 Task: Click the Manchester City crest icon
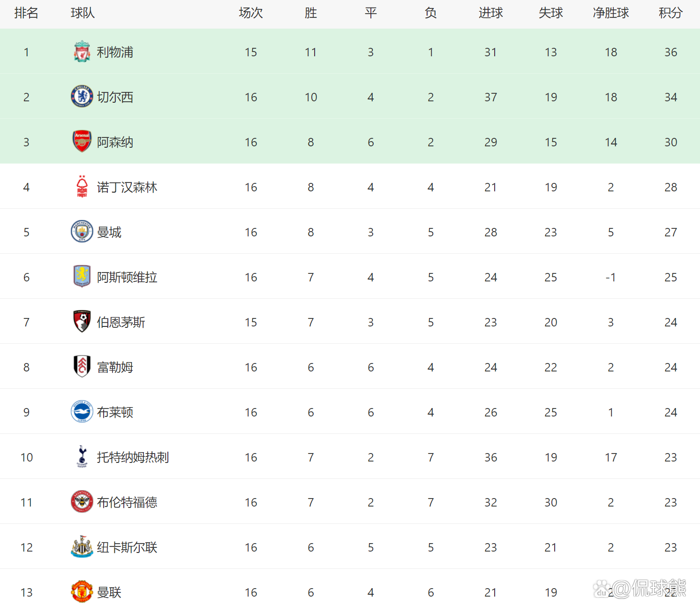coord(82,232)
